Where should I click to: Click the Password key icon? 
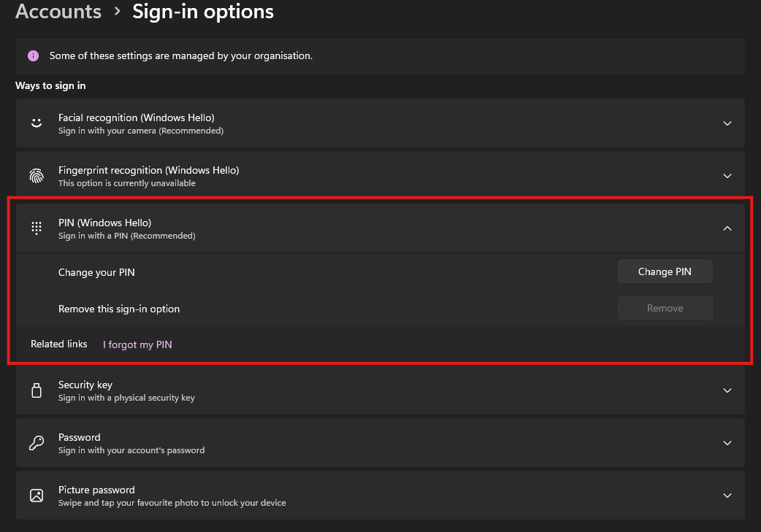pos(37,443)
